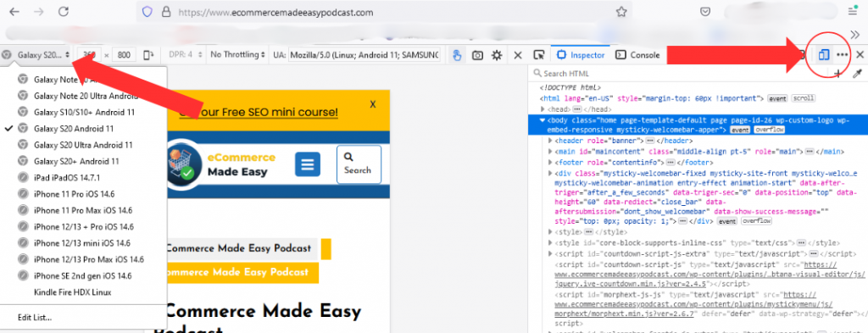This screenshot has height=333, width=868.
Task: Click the overflow badge on body element
Action: tap(770, 130)
